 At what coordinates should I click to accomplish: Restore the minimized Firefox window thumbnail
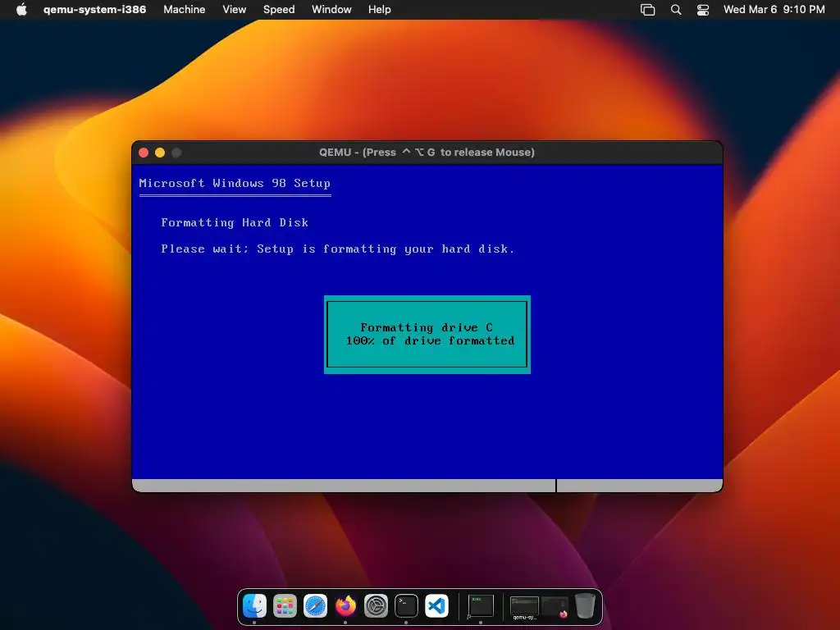(555, 607)
